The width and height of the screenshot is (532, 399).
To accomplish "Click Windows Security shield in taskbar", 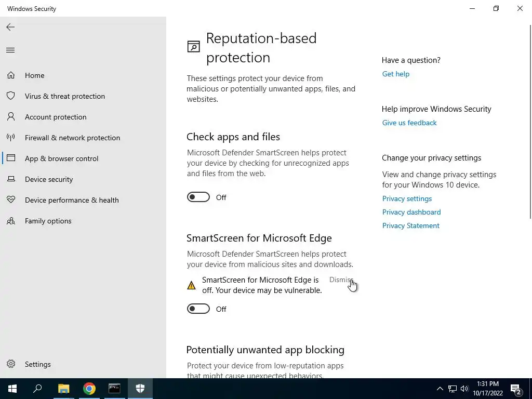I will [140, 389].
